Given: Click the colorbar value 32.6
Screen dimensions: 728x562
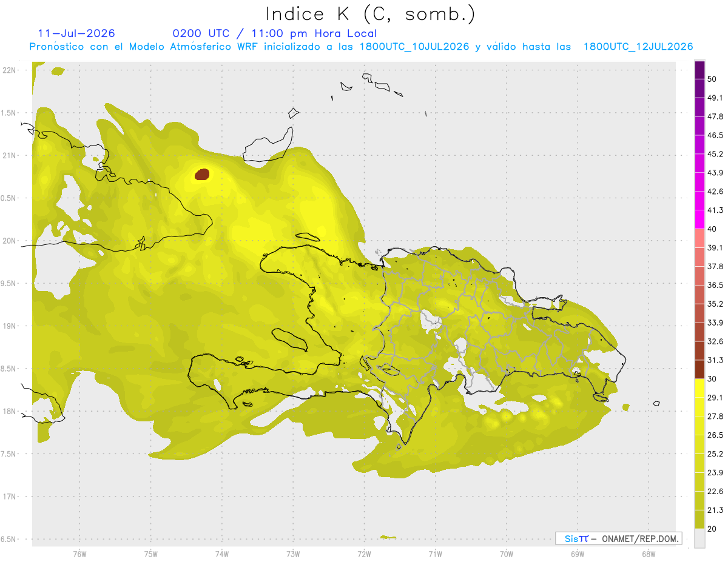Looking at the screenshot, I should point(715,341).
